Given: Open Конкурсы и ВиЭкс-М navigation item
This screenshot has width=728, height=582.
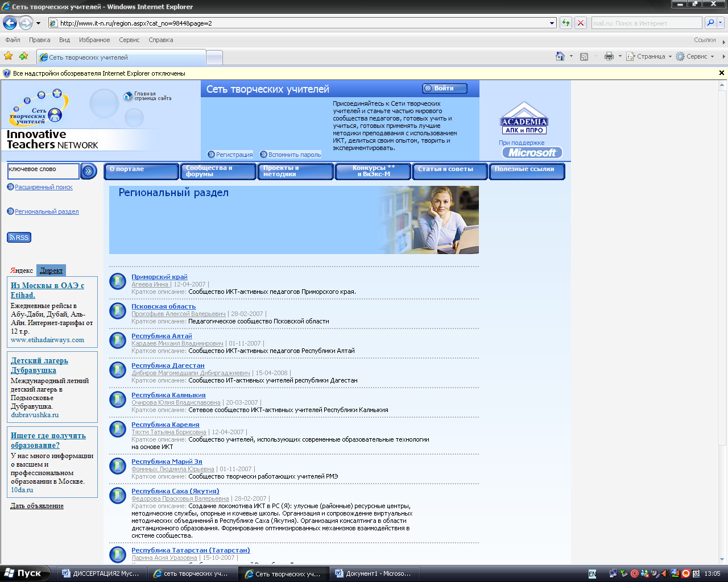Looking at the screenshot, I should click(x=373, y=171).
